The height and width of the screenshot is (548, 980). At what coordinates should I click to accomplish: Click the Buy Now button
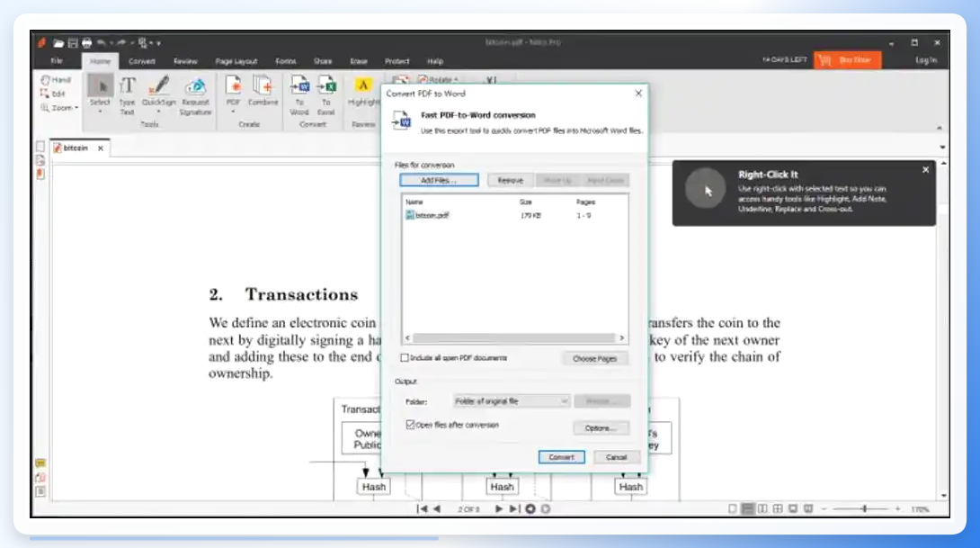tap(848, 60)
